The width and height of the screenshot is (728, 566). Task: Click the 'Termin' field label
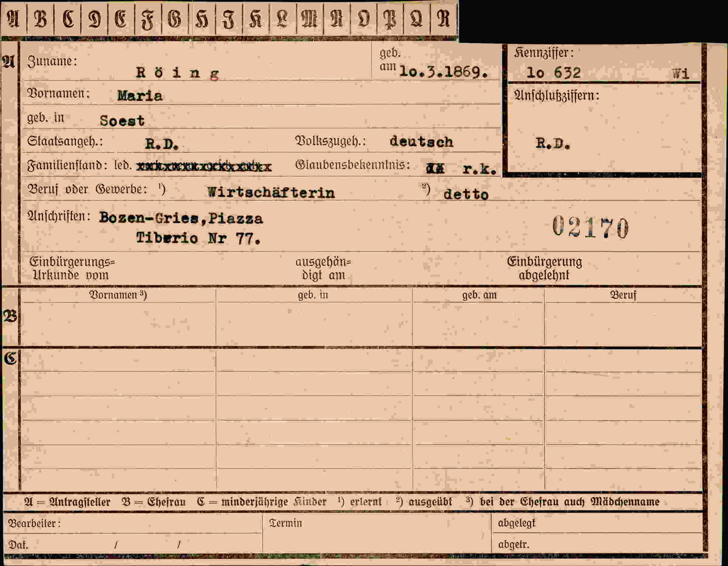tap(285, 523)
